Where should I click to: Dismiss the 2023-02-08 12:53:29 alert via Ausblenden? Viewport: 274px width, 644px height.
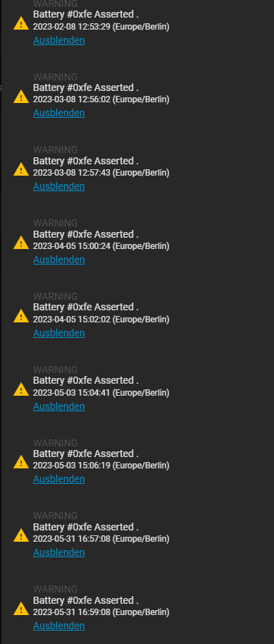pyautogui.click(x=59, y=40)
